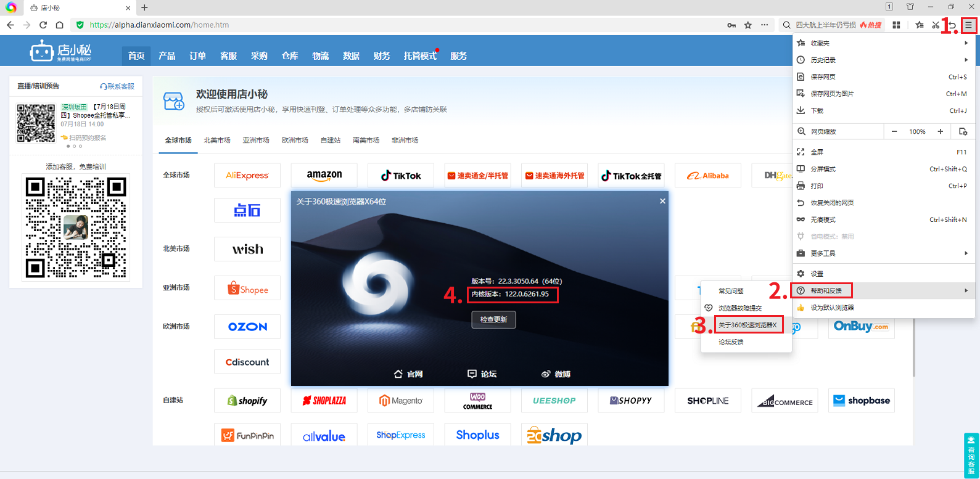Select 恢复关闭的网页 menu entry
This screenshot has width=980, height=479.
883,203
